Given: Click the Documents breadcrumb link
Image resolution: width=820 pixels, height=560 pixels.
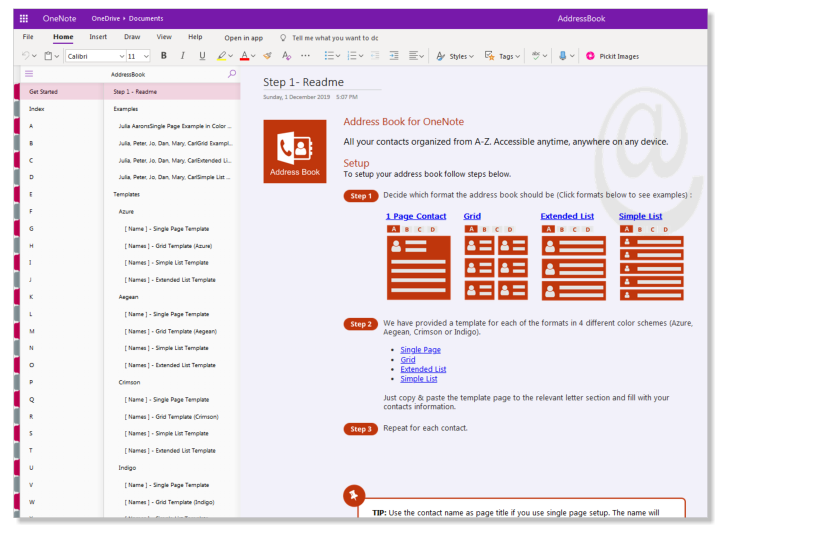Looking at the screenshot, I should (146, 18).
